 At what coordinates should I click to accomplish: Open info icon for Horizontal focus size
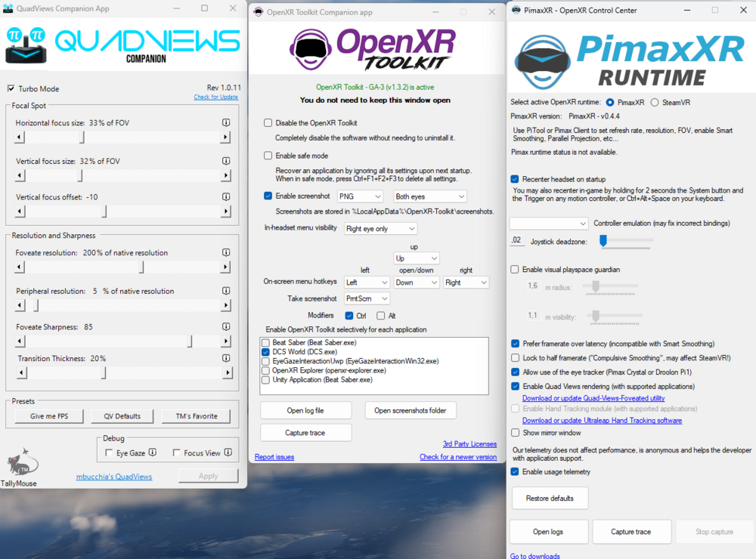(225, 122)
